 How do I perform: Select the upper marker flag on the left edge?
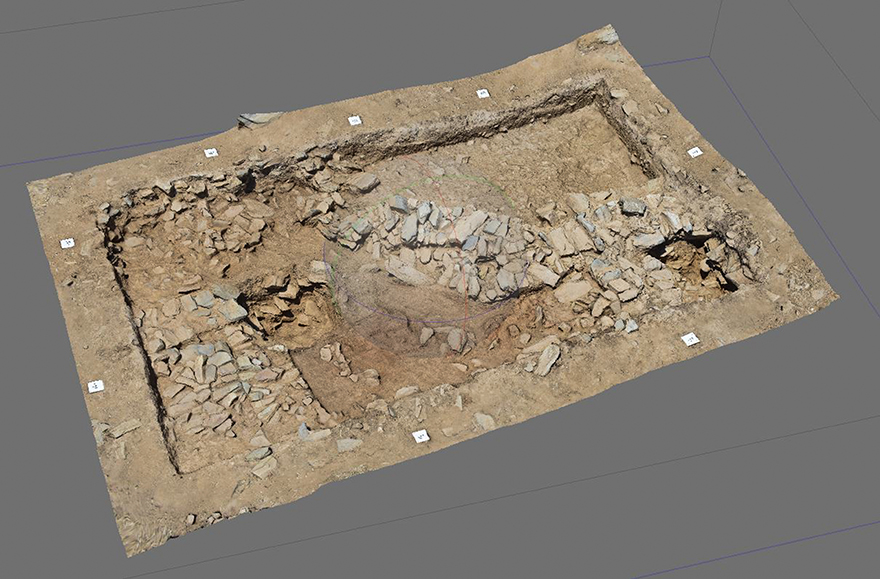(x=67, y=243)
